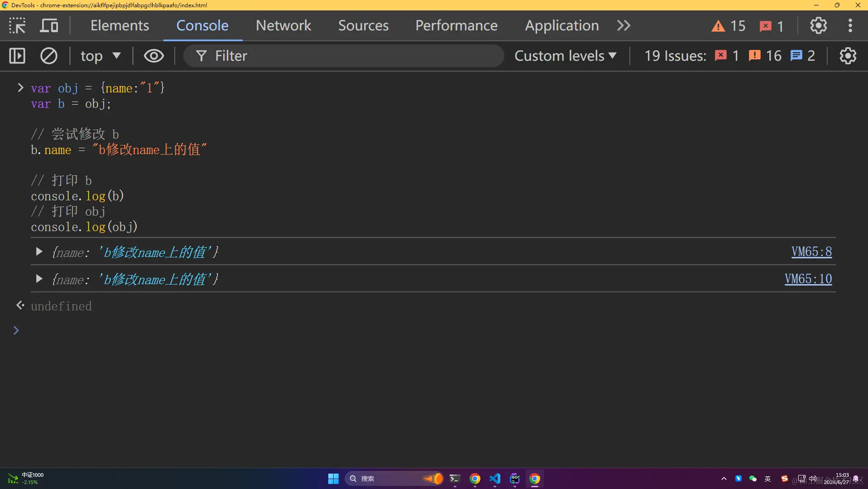Open DevTools settings gear
Screen dimensions: 868x489
point(818,25)
